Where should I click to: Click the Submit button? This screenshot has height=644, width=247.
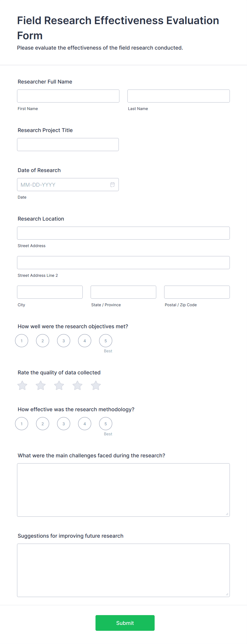(125, 623)
